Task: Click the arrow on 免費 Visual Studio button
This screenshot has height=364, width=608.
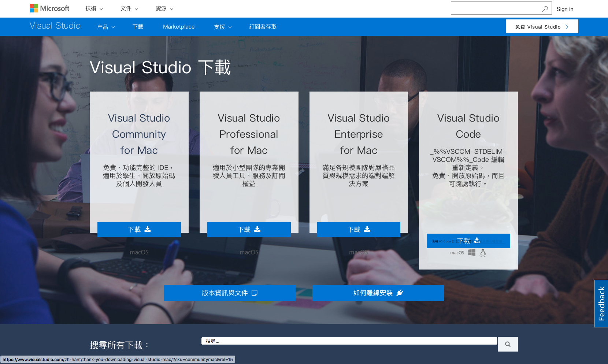Action: click(x=567, y=27)
